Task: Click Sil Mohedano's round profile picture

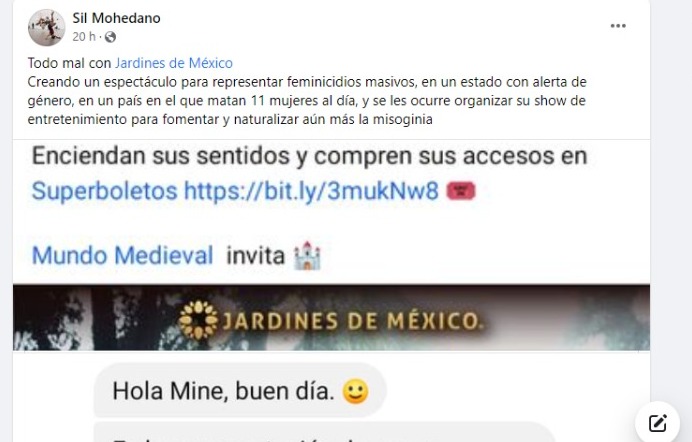Action: (x=46, y=27)
